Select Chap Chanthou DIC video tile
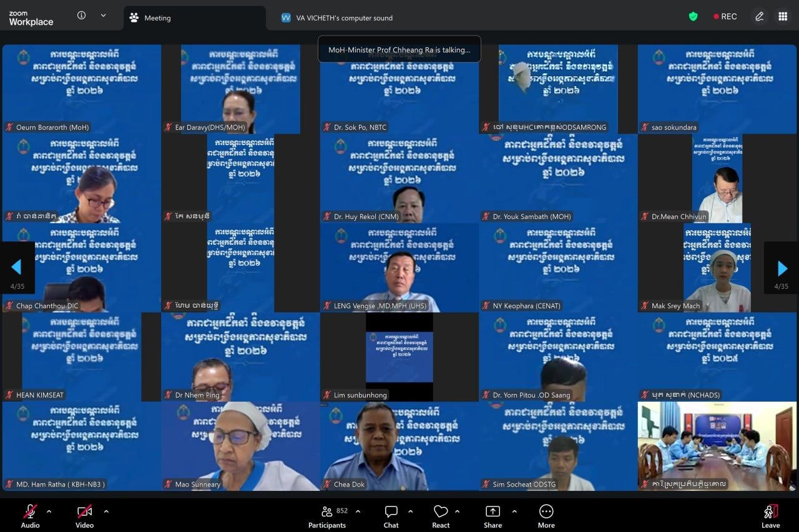This screenshot has height=532, width=799. 82,268
